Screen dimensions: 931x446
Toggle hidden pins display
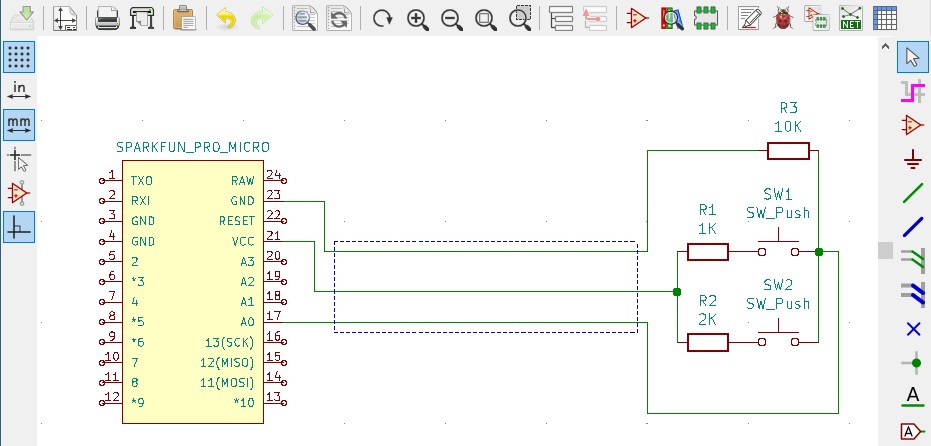19,192
